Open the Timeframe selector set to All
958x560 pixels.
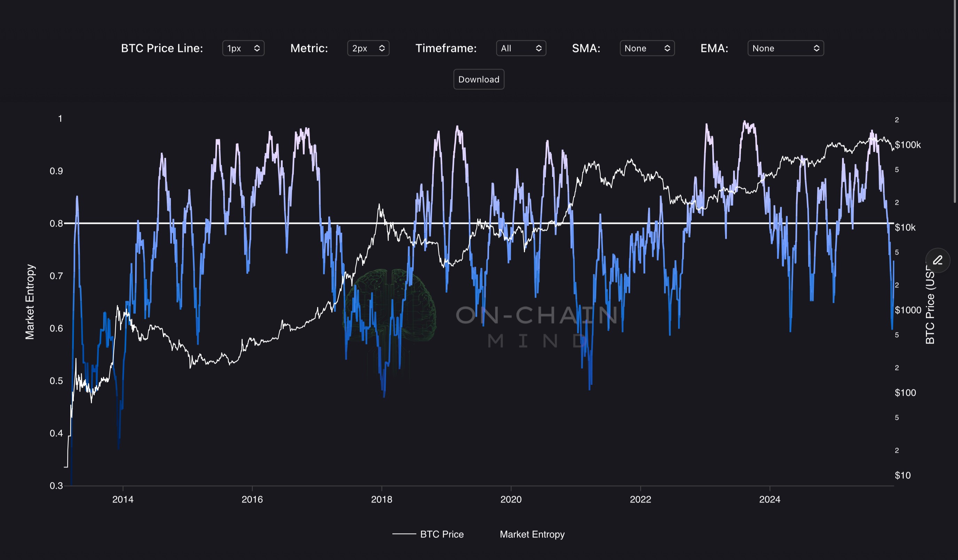tap(521, 48)
